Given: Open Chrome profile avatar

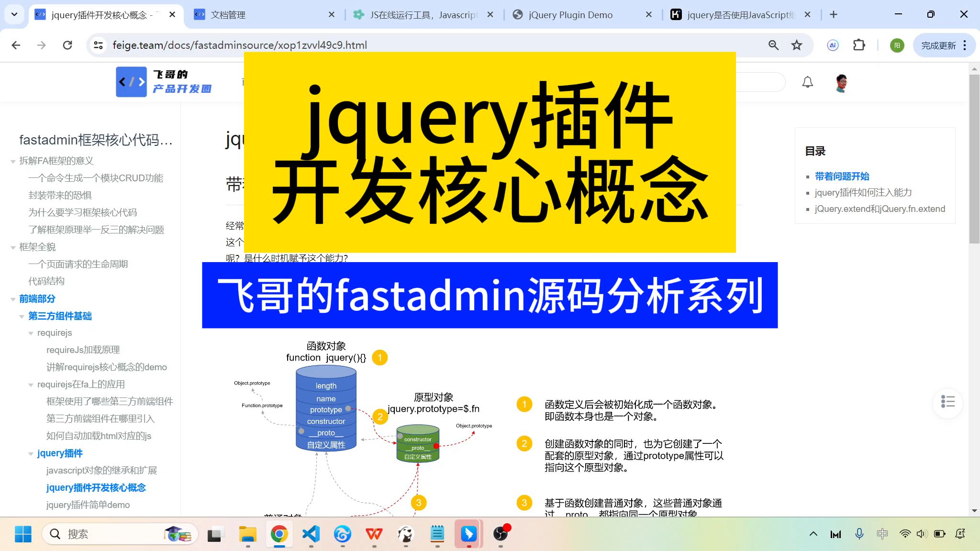Looking at the screenshot, I should coord(897,45).
